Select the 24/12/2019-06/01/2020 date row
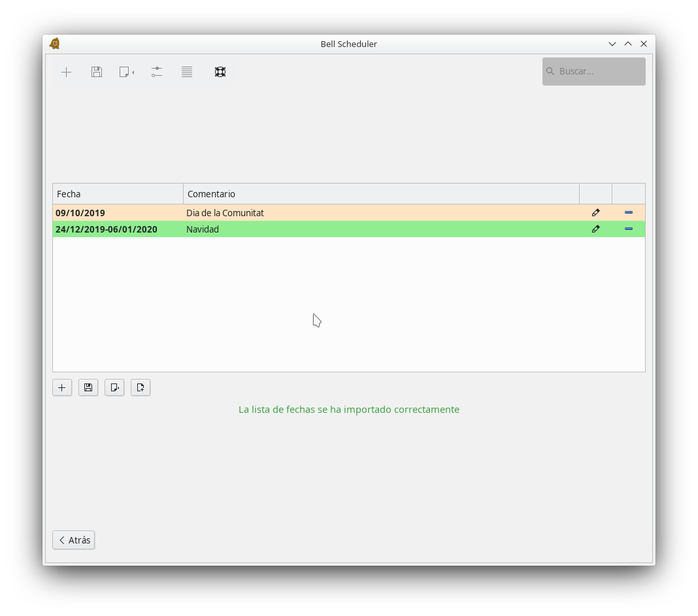 pyautogui.click(x=107, y=229)
